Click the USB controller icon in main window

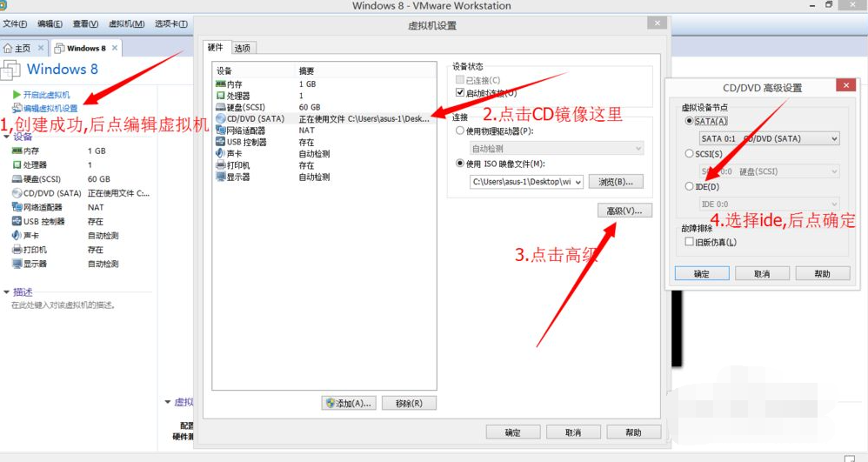pos(17,222)
